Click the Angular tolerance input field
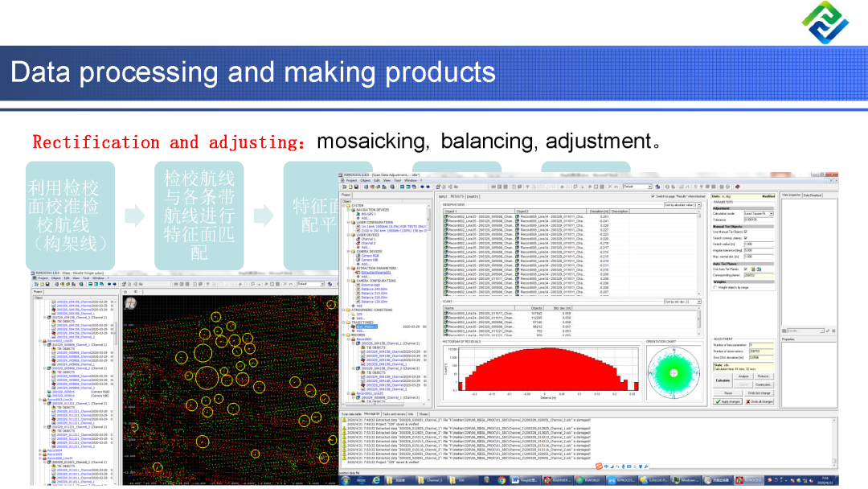Screen dimensions: 868x489 (x=759, y=250)
